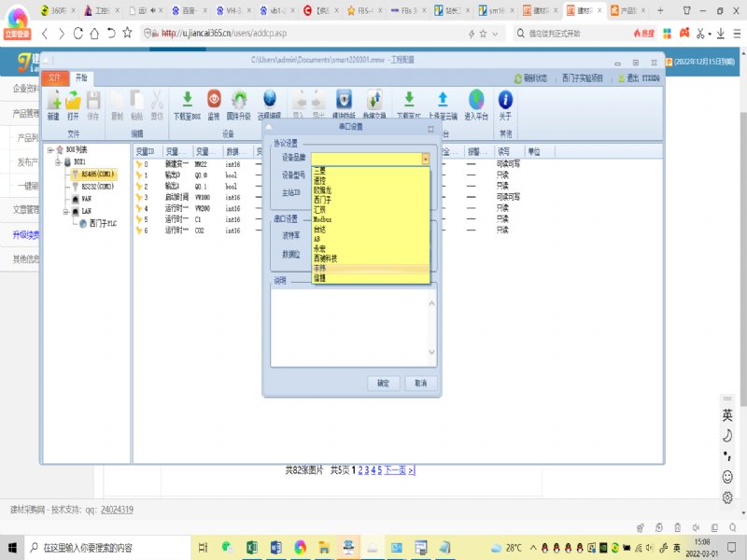Screen dimensions: 747x560
Task: Select RS232(COM3) in the device tree
Action: (96, 186)
